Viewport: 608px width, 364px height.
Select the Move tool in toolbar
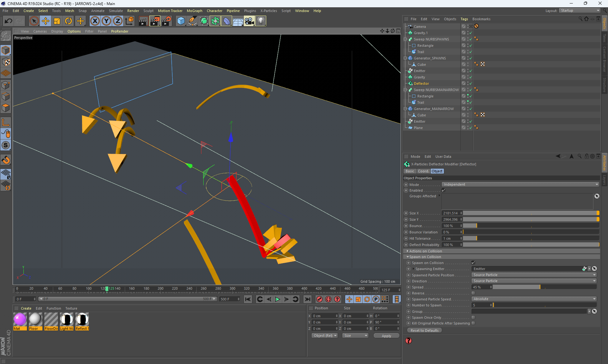pos(46,21)
